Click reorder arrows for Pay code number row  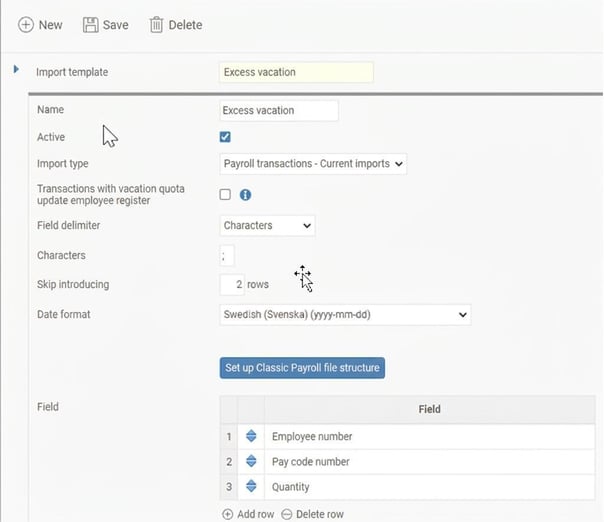click(x=251, y=461)
